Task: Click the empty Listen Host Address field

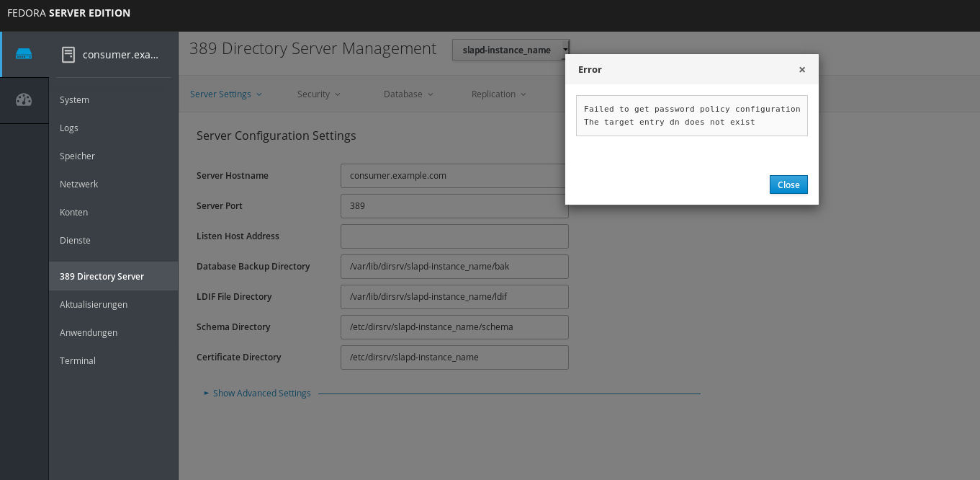Action: [454, 236]
